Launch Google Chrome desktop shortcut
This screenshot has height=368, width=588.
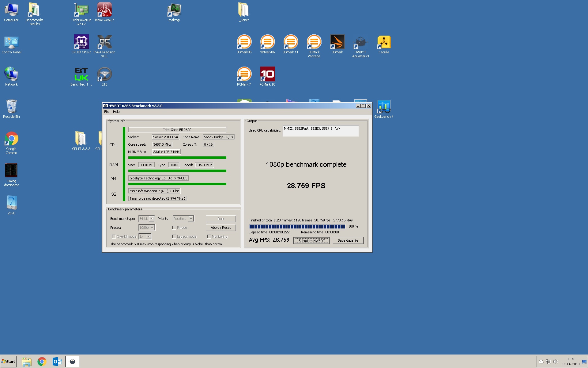tap(11, 143)
